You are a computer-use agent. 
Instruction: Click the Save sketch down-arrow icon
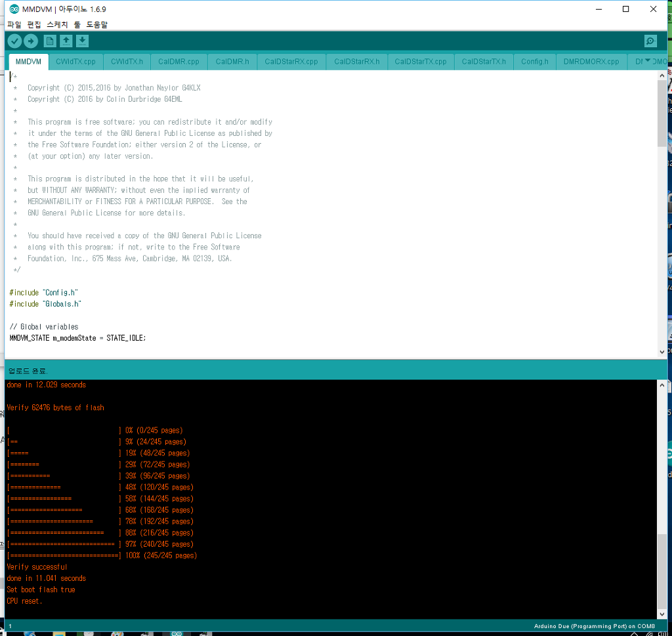[x=82, y=41]
